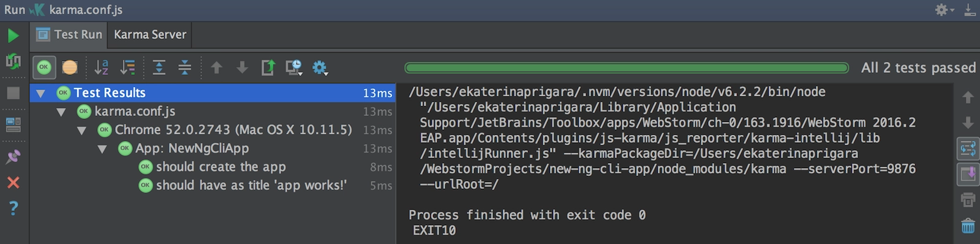Collapse the Chrome 52.0.2743 node

pos(81,131)
